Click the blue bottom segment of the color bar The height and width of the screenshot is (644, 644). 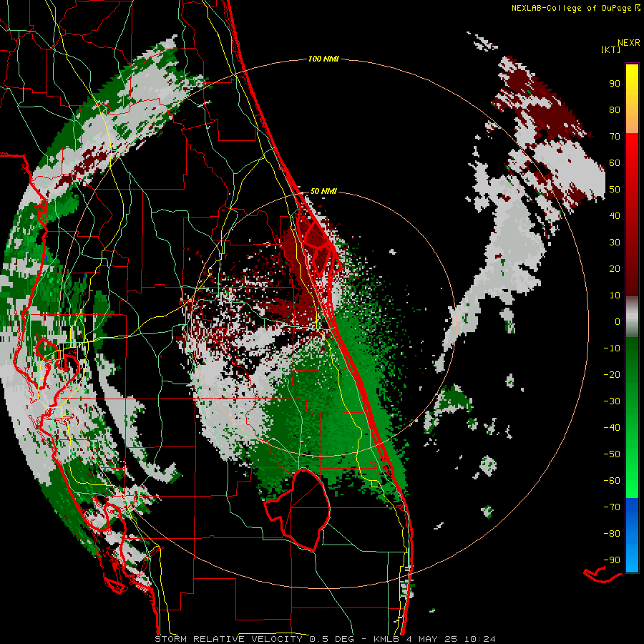click(x=632, y=535)
